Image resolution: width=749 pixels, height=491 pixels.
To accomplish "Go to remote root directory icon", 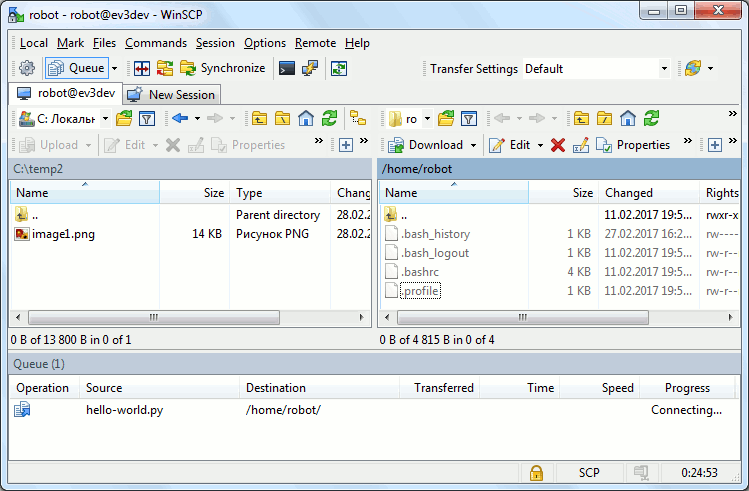I will click(x=604, y=118).
